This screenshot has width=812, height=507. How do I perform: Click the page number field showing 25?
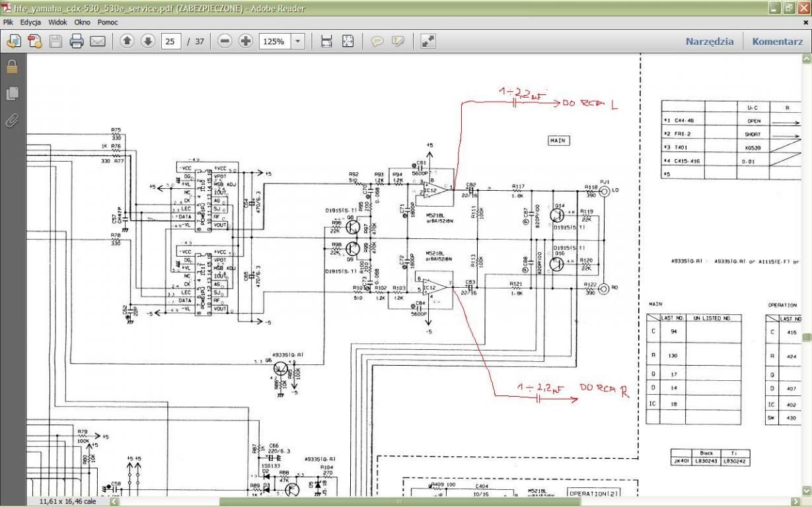tap(170, 42)
